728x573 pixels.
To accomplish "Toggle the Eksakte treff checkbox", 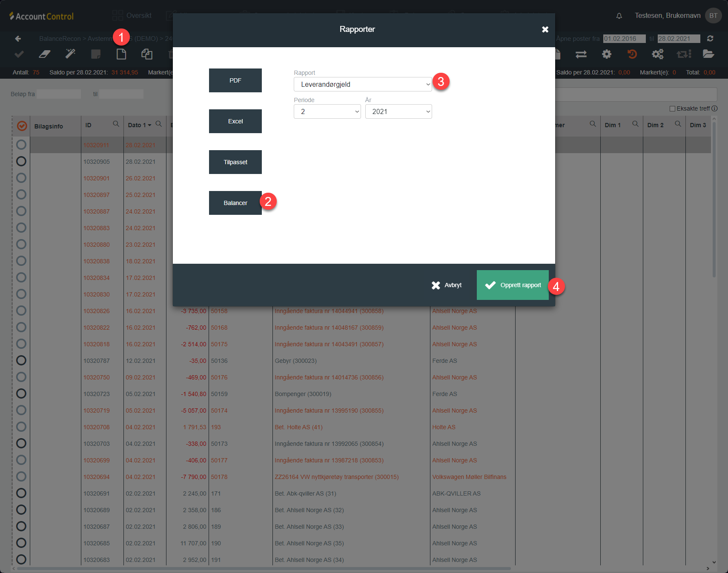I will tap(672, 109).
